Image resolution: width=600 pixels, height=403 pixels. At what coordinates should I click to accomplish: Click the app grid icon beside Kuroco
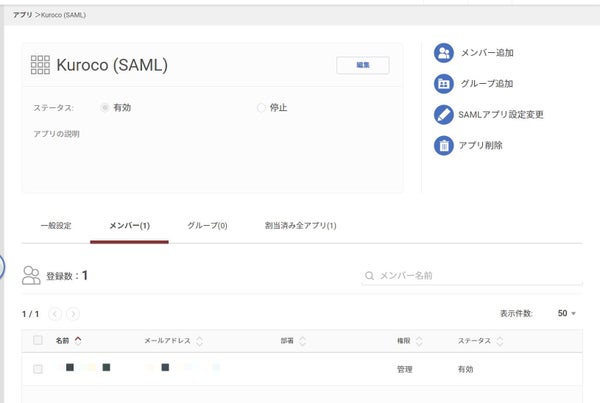[40, 65]
